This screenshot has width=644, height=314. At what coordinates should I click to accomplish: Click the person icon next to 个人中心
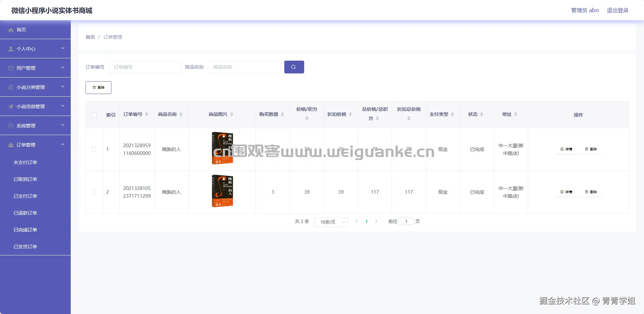click(x=10, y=49)
